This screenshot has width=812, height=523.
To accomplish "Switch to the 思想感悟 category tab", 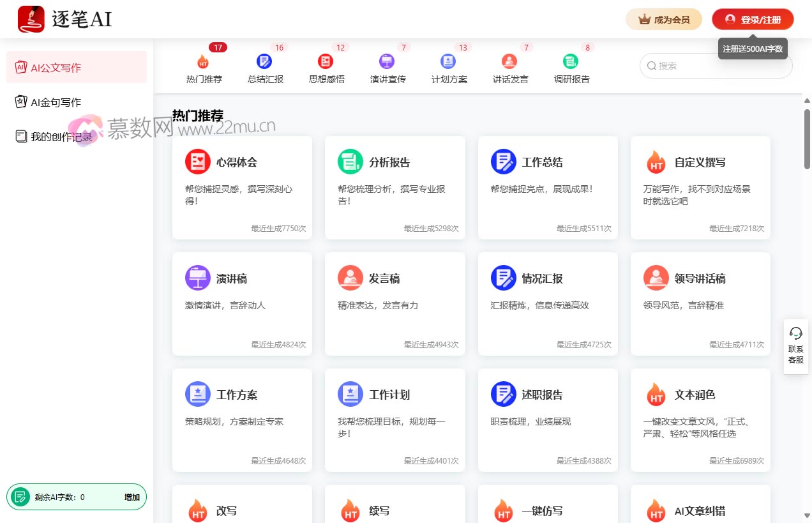I will (x=326, y=69).
